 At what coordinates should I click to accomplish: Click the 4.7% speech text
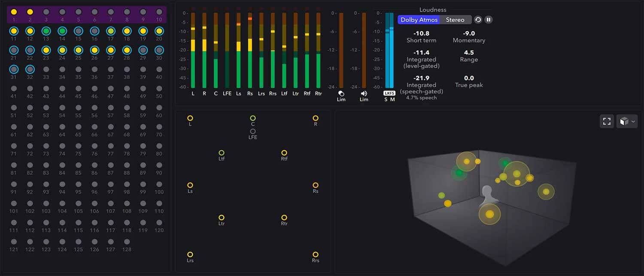tap(421, 98)
